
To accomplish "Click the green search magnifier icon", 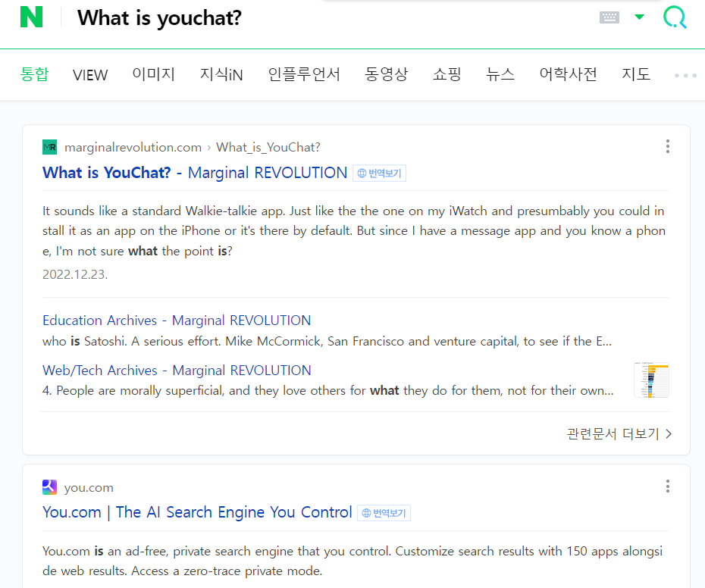I will point(674,17).
